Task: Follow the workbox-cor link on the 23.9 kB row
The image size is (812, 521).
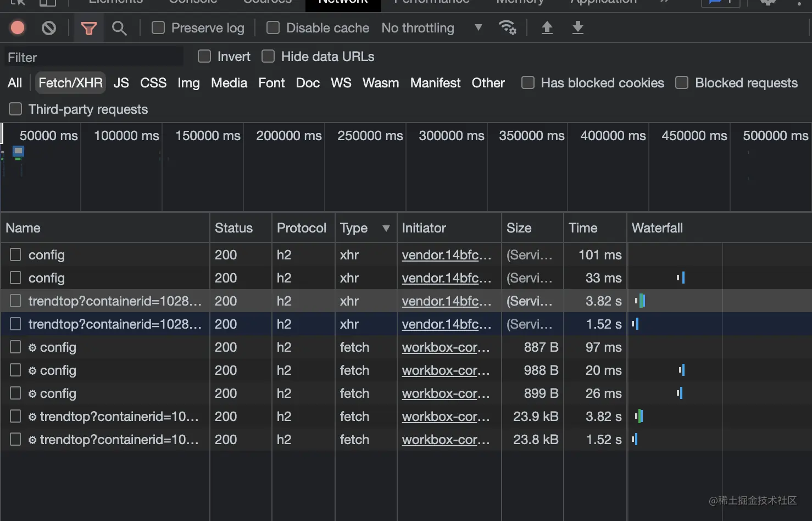Action: point(446,417)
